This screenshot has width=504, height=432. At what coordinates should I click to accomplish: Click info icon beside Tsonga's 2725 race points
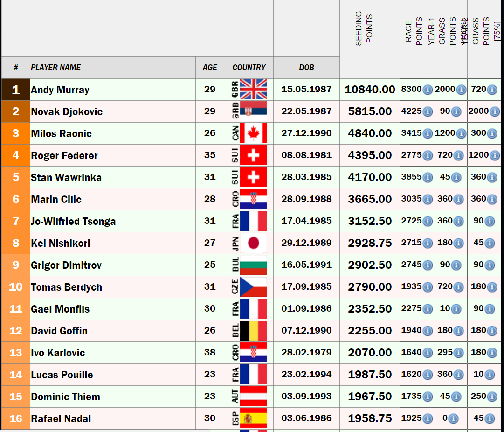427,221
